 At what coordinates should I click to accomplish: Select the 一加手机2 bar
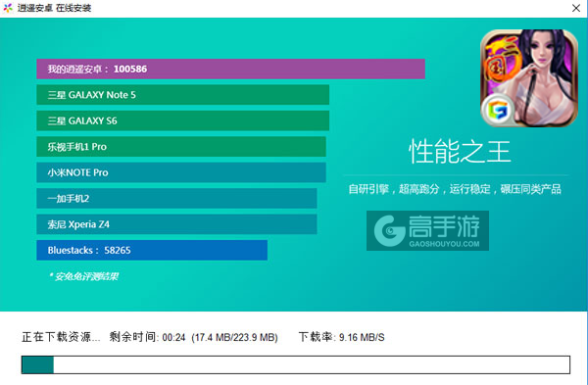[176, 198]
